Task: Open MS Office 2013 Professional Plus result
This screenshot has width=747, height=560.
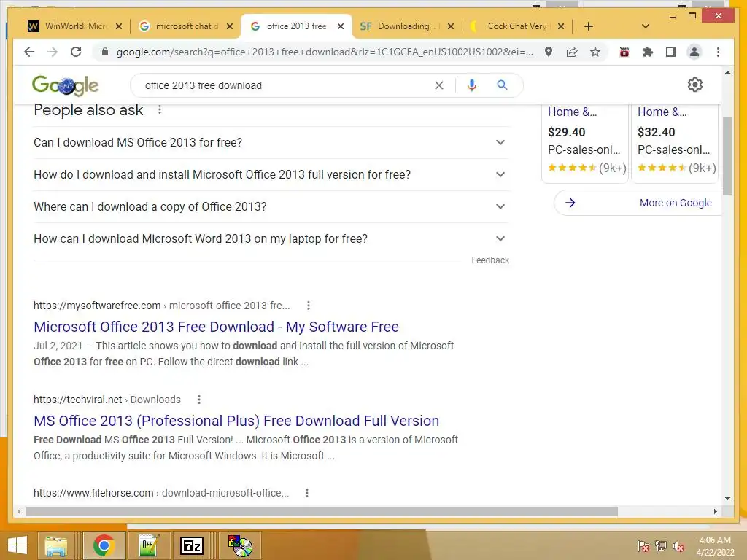Action: click(x=236, y=421)
